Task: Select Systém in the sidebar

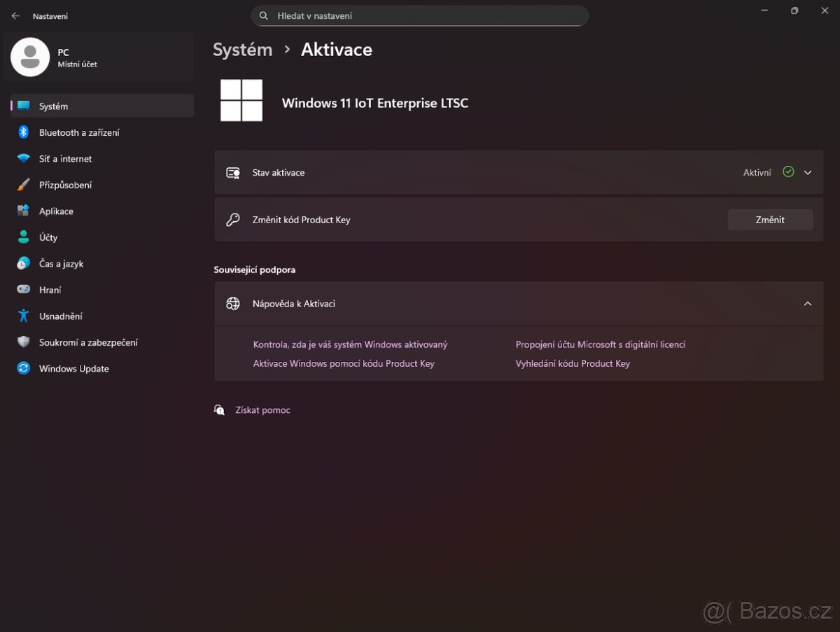Action: click(x=53, y=106)
